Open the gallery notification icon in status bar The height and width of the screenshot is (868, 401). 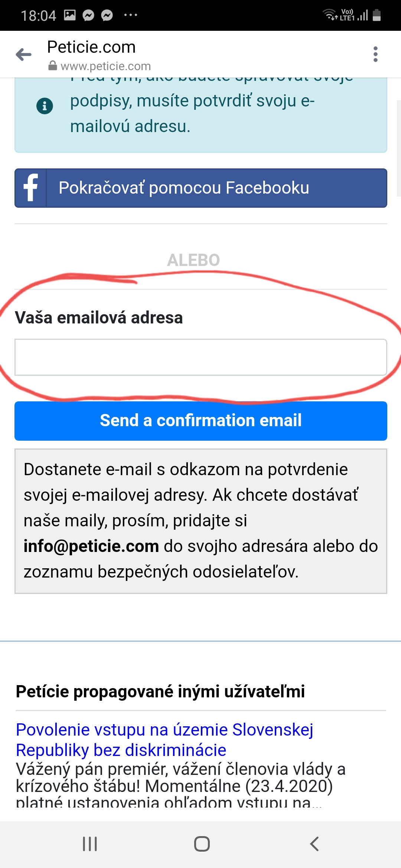(x=70, y=15)
